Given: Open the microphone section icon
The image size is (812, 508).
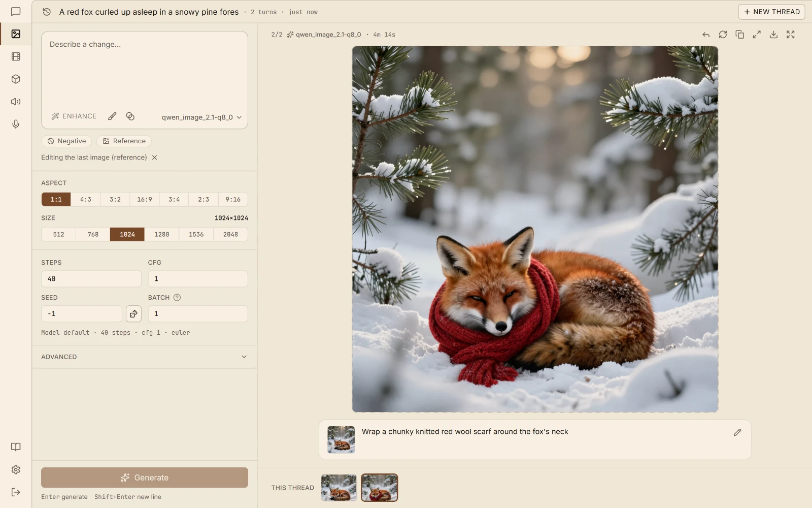Looking at the screenshot, I should 16,124.
